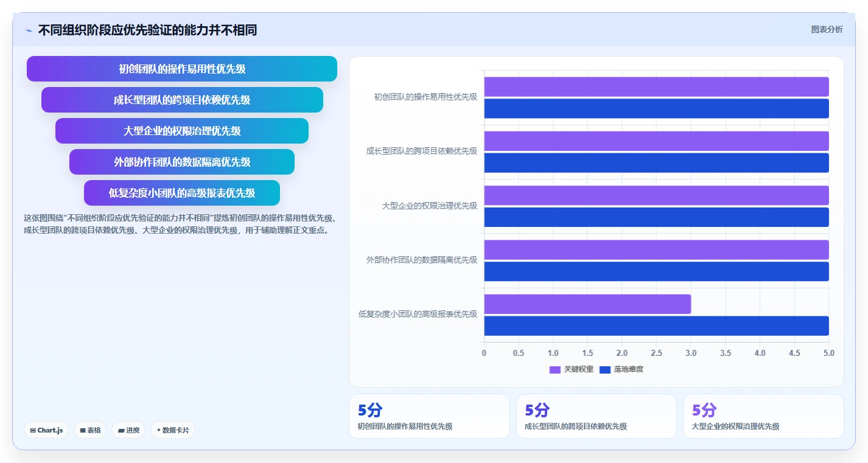Click the purple 关键权重 bar for 成长型团队

click(x=656, y=141)
